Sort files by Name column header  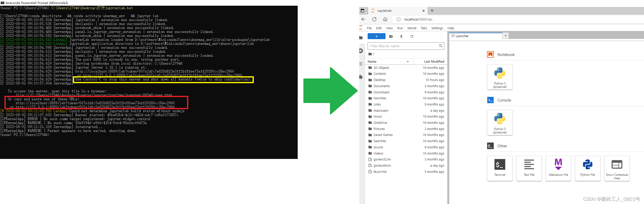tap(389, 61)
